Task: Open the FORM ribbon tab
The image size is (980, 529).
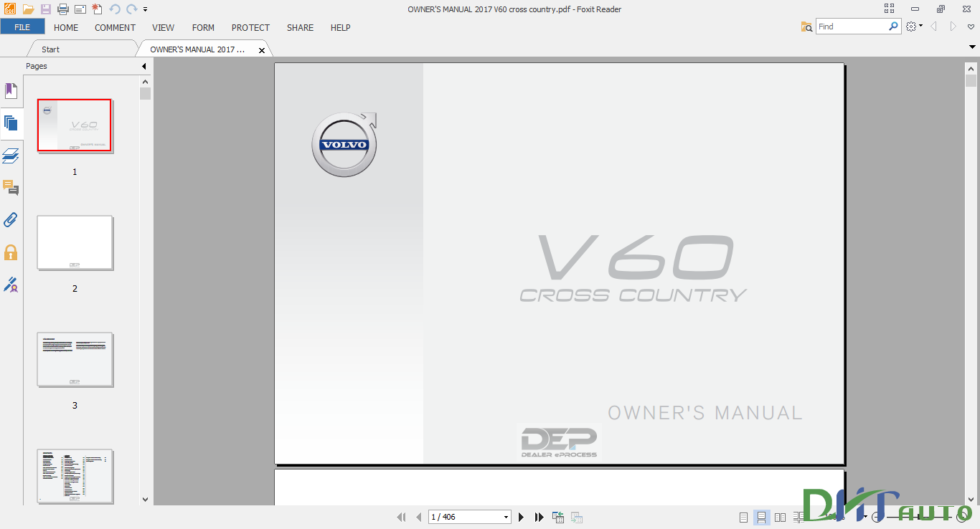Action: coord(203,27)
